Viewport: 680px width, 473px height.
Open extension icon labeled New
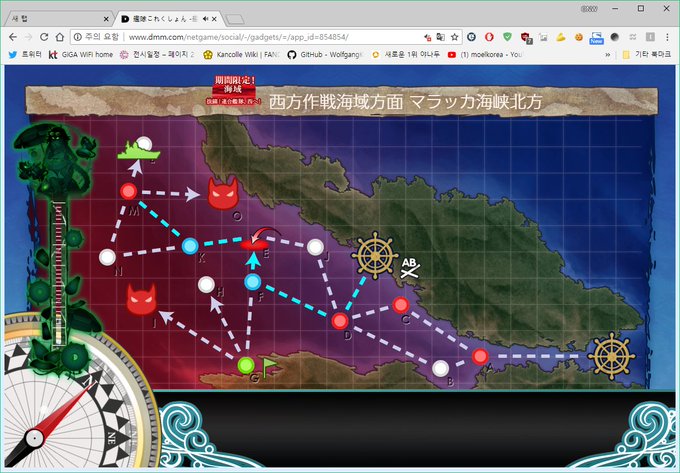point(596,38)
